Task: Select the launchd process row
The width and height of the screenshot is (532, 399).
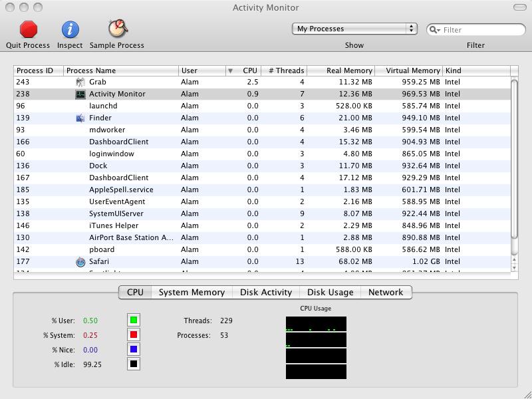Action: (x=262, y=106)
